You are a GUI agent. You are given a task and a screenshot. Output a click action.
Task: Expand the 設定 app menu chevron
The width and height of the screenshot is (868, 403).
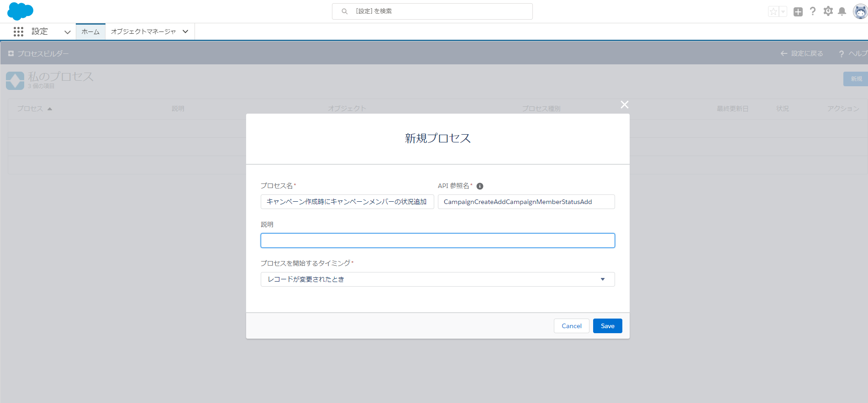[x=68, y=32]
